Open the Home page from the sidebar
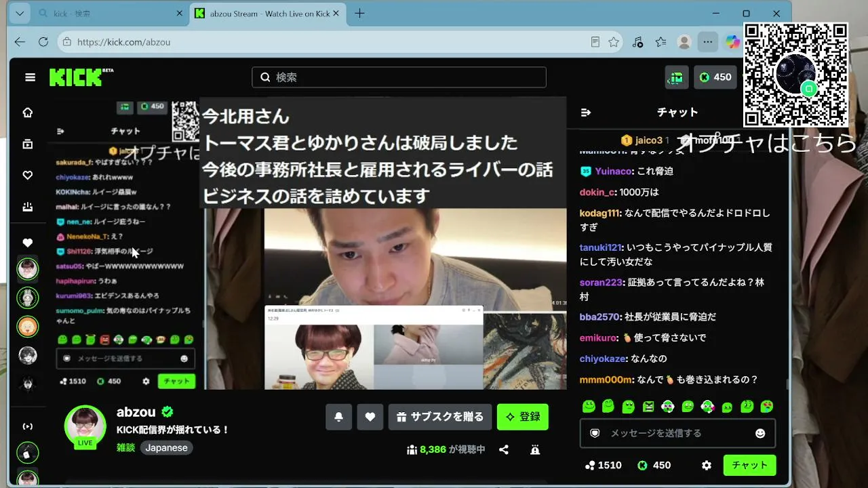 pos(28,113)
